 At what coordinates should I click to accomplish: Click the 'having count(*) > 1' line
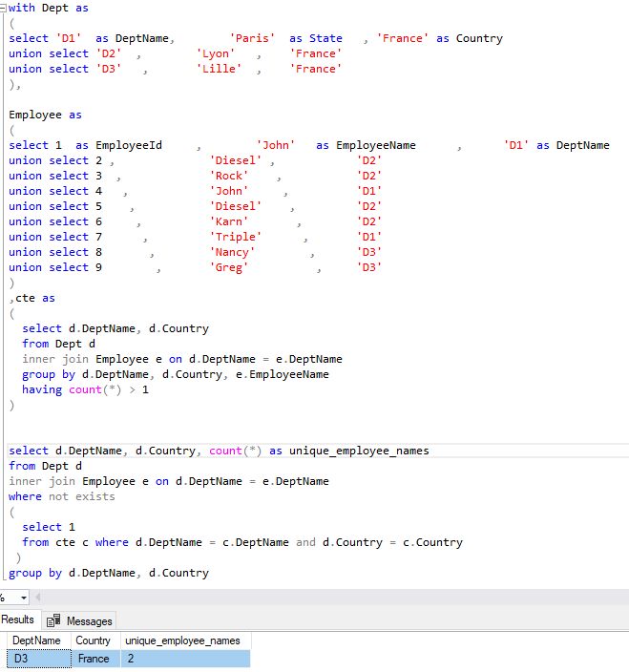(85, 389)
